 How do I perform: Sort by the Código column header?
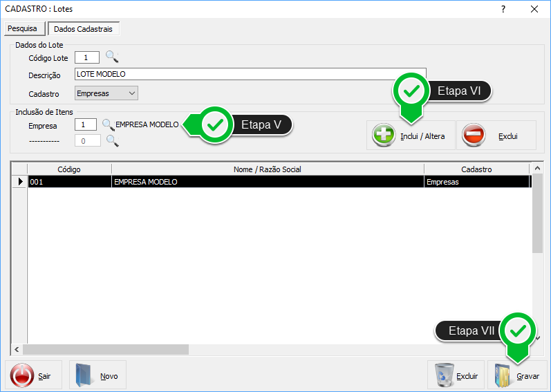(x=69, y=169)
